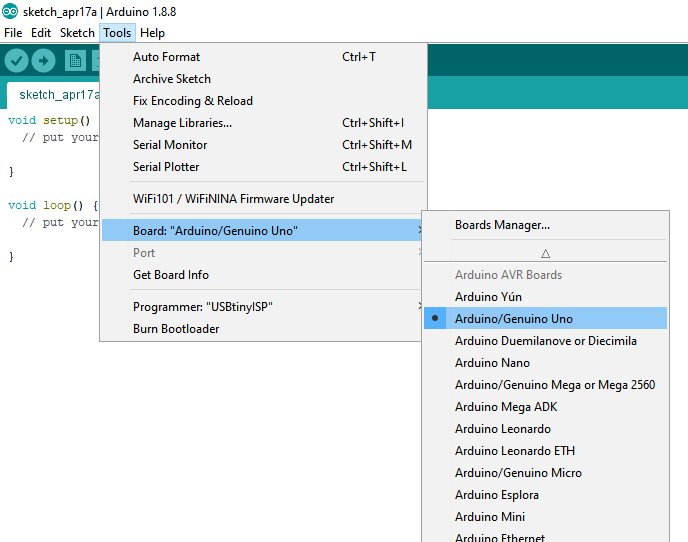Click the void loop() line in editor

pyautogui.click(x=53, y=205)
